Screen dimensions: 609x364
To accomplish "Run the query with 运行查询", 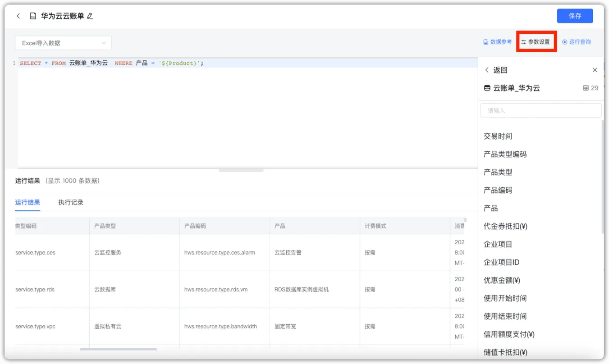I will click(x=576, y=42).
